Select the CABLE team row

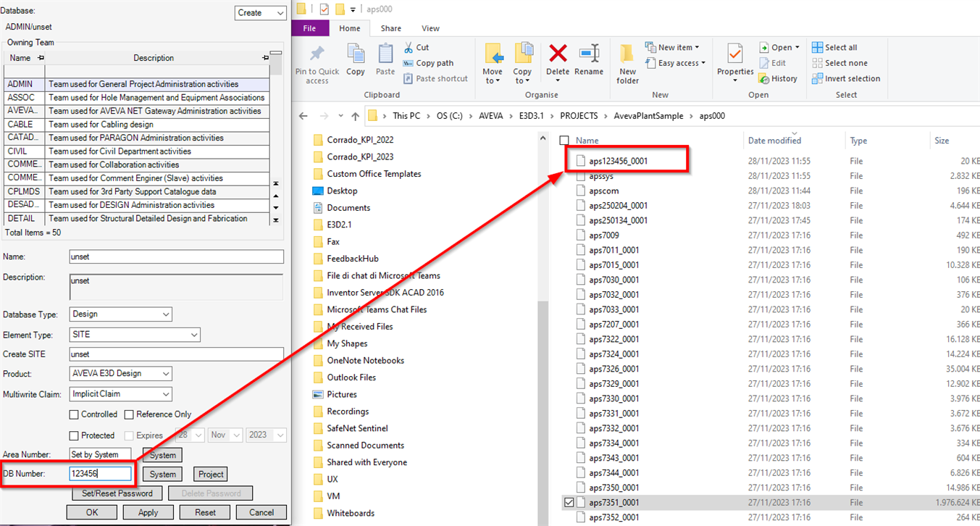137,125
